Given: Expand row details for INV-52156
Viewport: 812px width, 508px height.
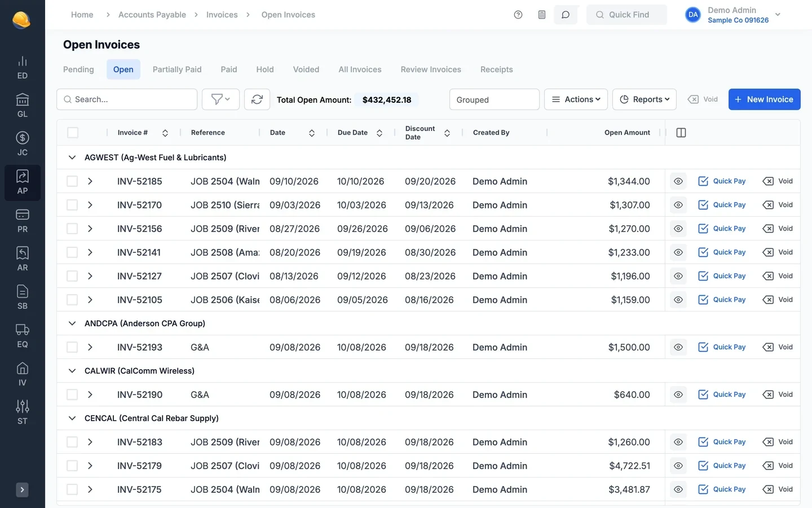Looking at the screenshot, I should tap(90, 229).
